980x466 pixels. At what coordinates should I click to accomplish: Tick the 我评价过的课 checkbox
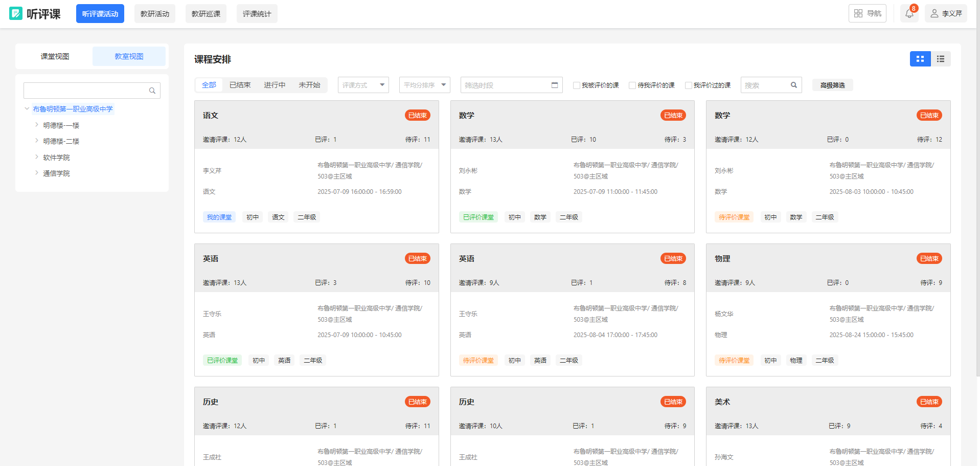tap(689, 85)
